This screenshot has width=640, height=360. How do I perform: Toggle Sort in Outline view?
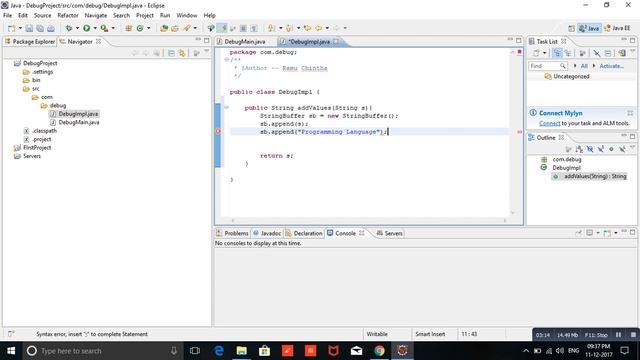pyautogui.click(x=579, y=149)
